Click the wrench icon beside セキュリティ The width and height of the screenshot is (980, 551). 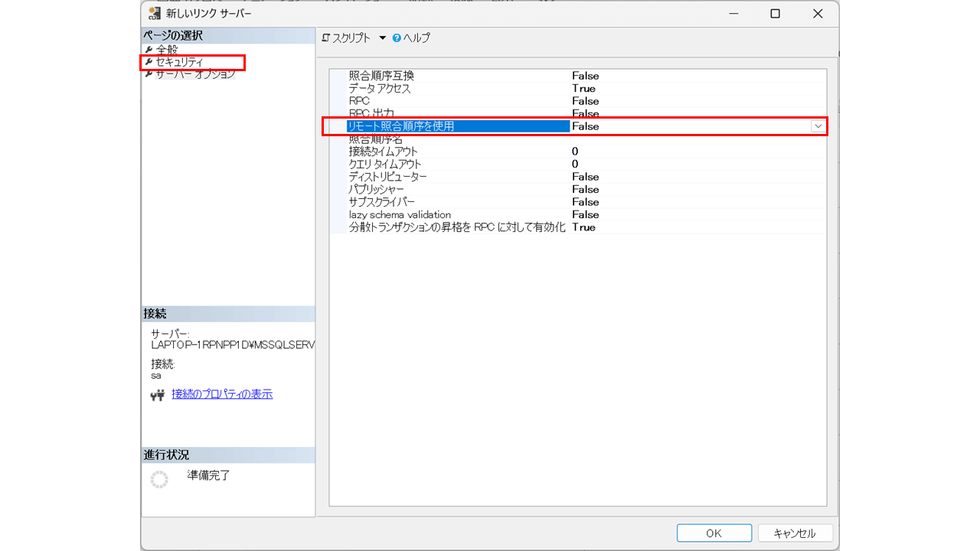pyautogui.click(x=149, y=62)
